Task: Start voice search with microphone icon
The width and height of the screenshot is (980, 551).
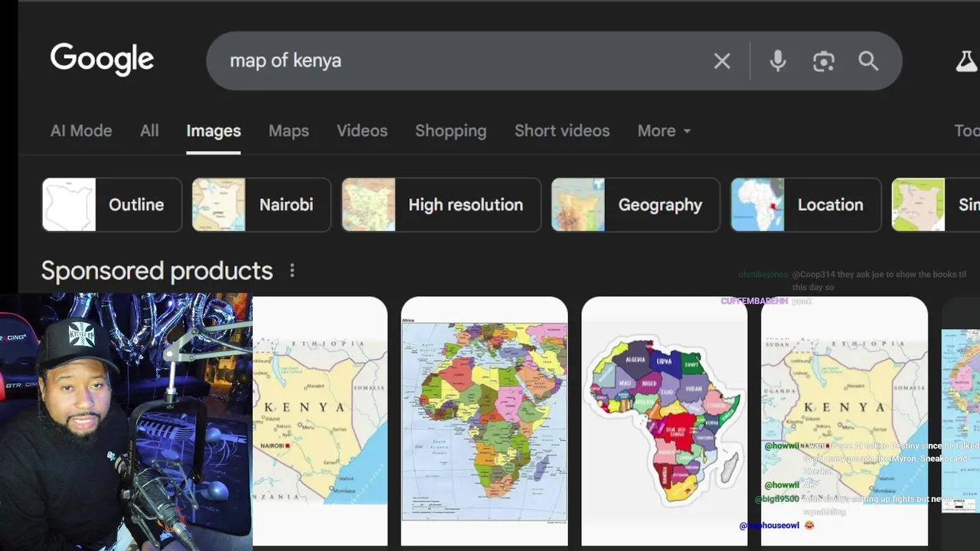Action: [x=778, y=61]
